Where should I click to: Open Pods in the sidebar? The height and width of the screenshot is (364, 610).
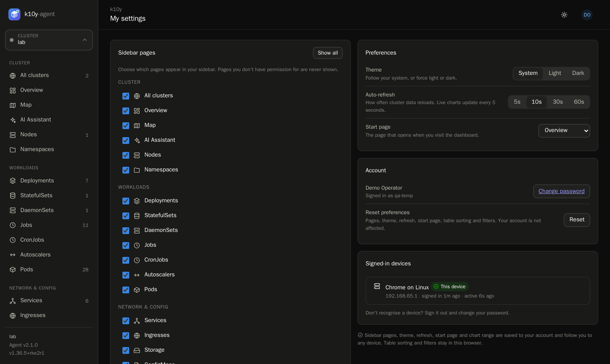[x=49, y=269]
